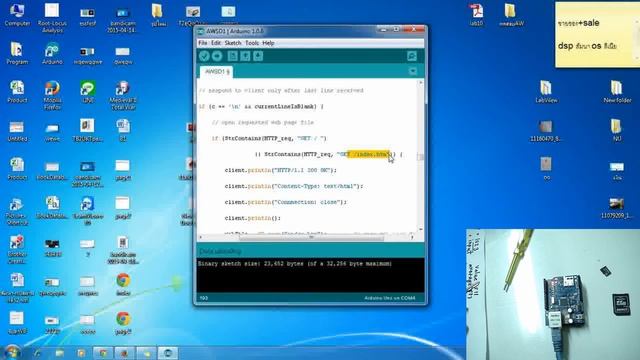Image resolution: width=640 pixels, height=360 pixels.
Task: Open the Tools menu in Arduino
Action: point(252,43)
